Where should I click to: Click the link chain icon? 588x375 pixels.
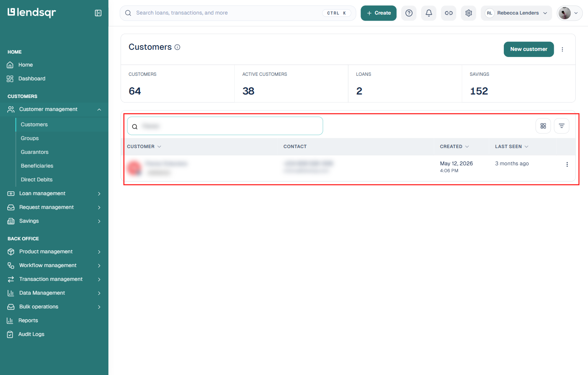(x=449, y=13)
